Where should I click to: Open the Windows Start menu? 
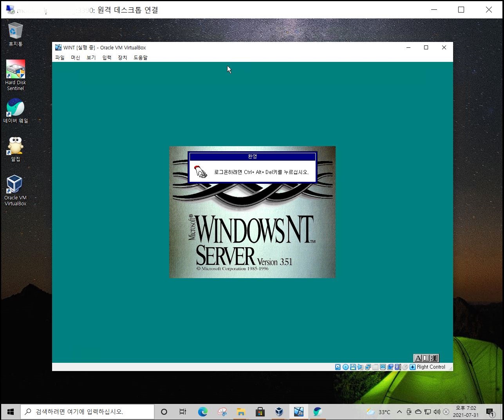coord(11,412)
